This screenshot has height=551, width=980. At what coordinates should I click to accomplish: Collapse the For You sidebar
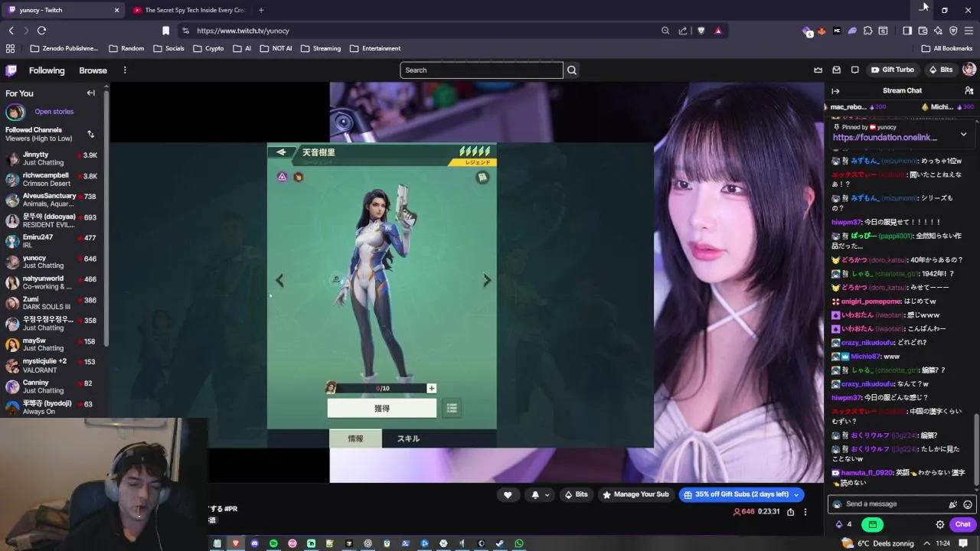click(91, 93)
